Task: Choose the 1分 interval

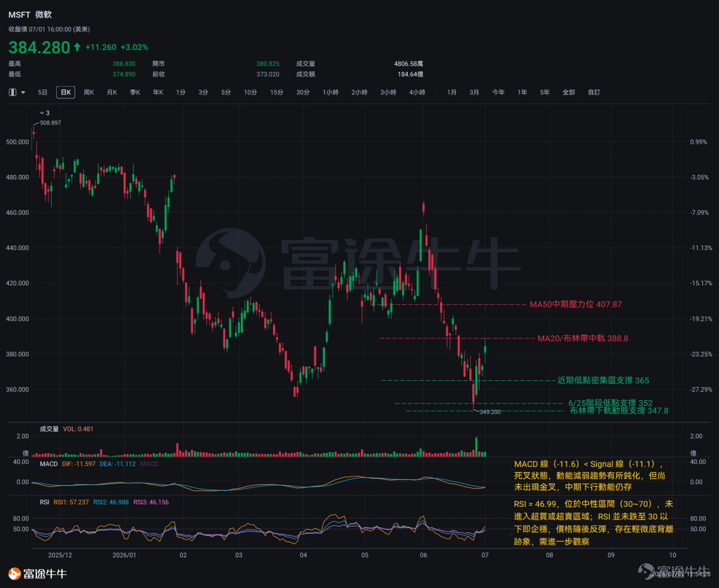Action: click(181, 92)
